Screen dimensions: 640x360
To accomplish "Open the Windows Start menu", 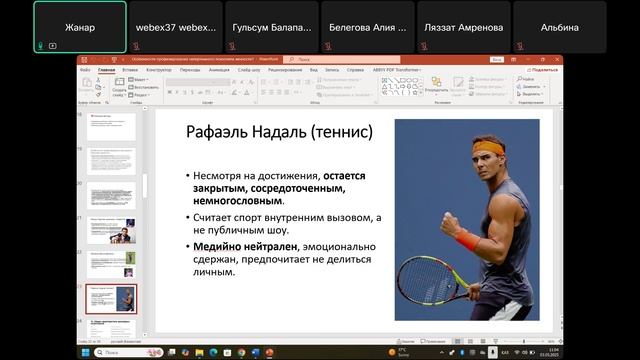I will (85, 352).
